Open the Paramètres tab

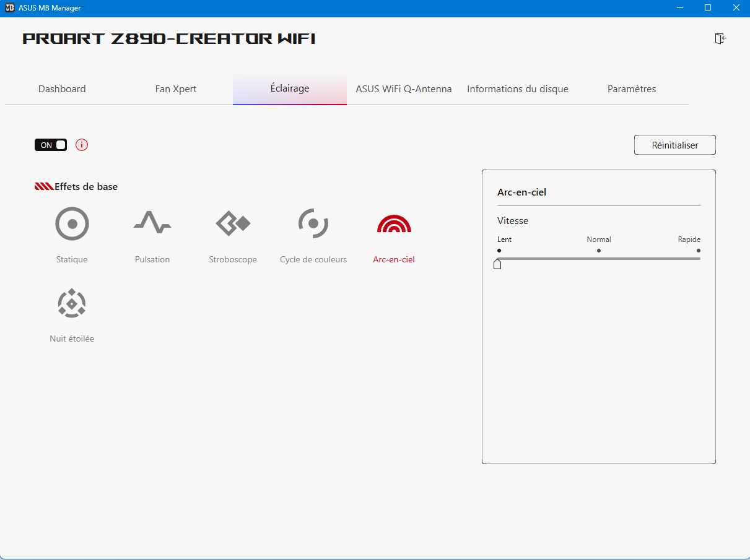(x=632, y=89)
